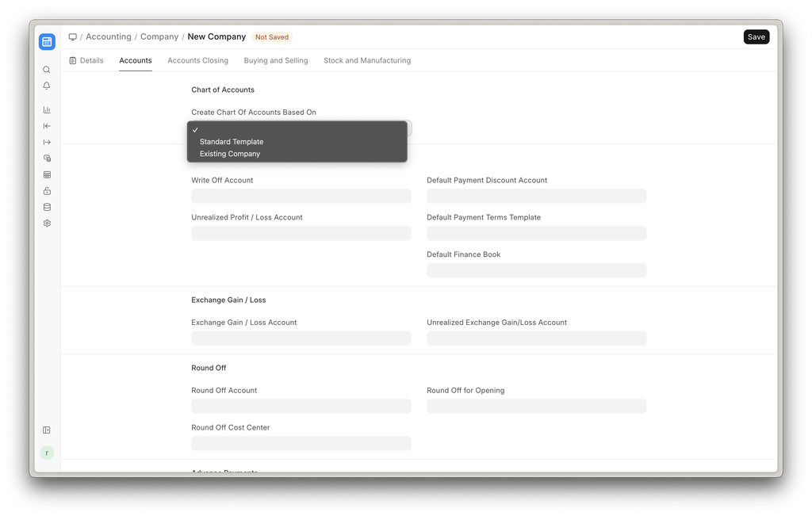
Task: Click the left arrow-to-bar sidebar icon
Action: tap(47, 126)
